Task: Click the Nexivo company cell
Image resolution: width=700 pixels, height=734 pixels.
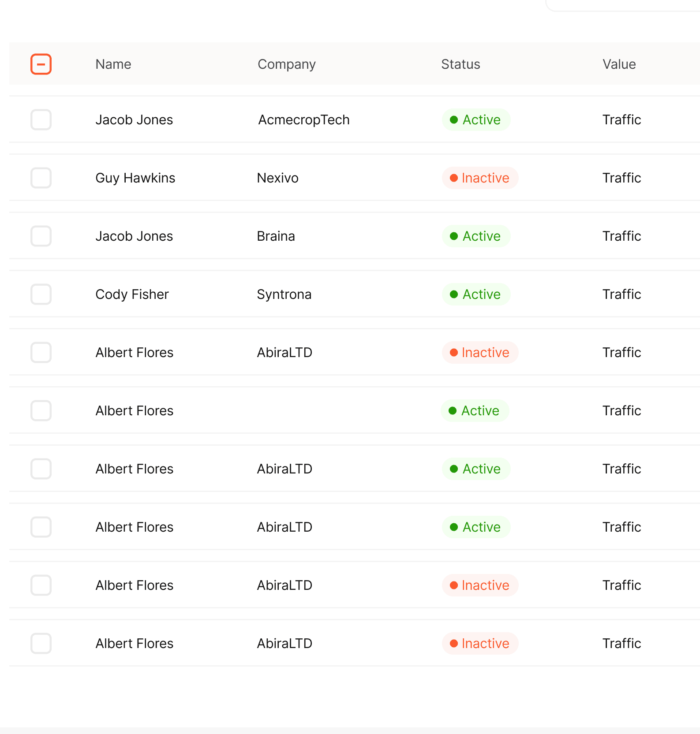Action: pos(277,178)
